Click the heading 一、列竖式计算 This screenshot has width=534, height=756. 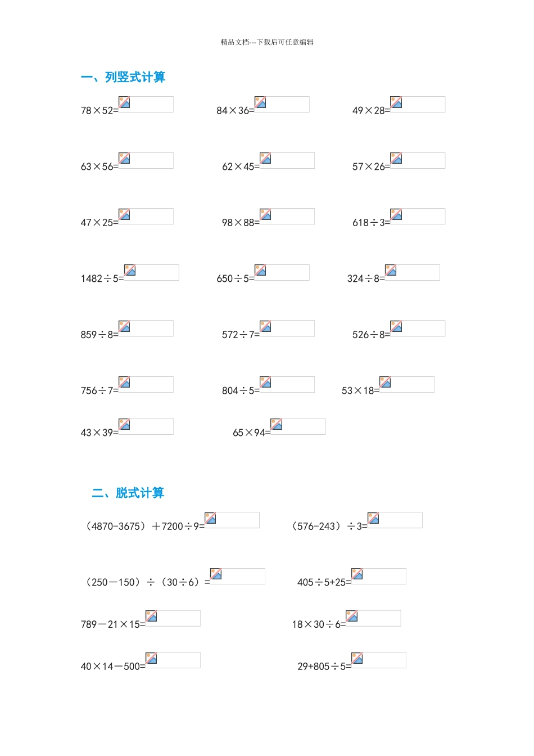[123, 77]
